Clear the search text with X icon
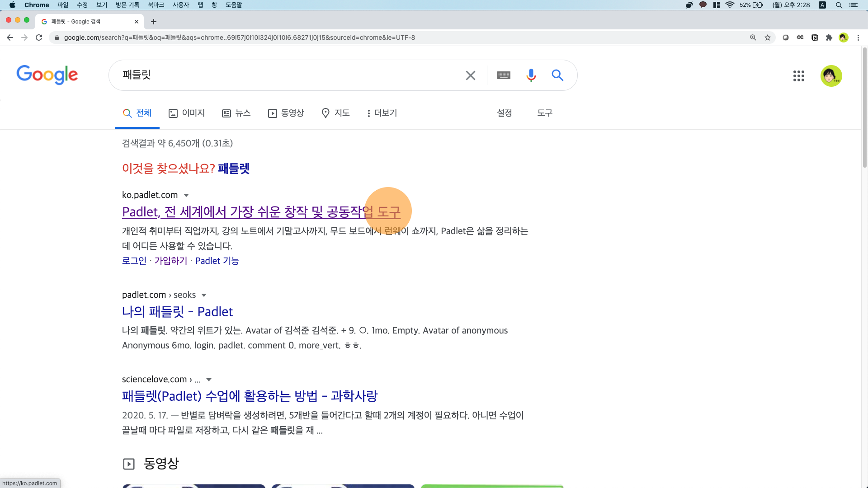Image resolution: width=868 pixels, height=488 pixels. 470,75
